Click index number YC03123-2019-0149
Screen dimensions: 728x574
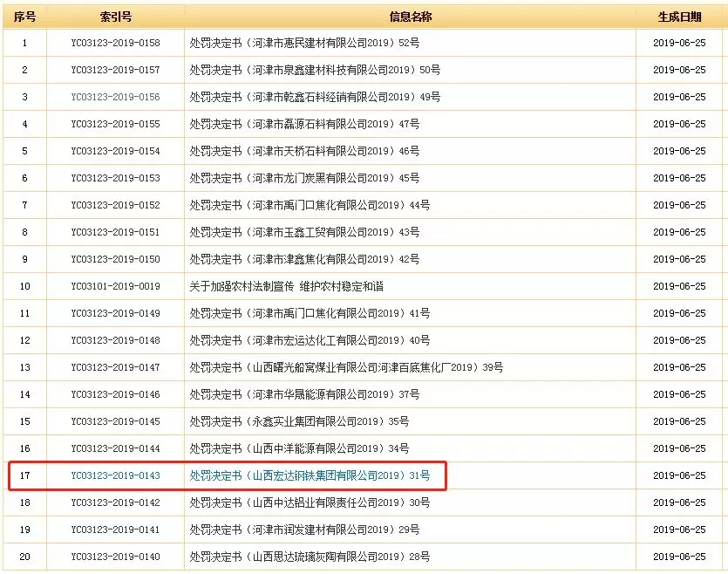[116, 312]
